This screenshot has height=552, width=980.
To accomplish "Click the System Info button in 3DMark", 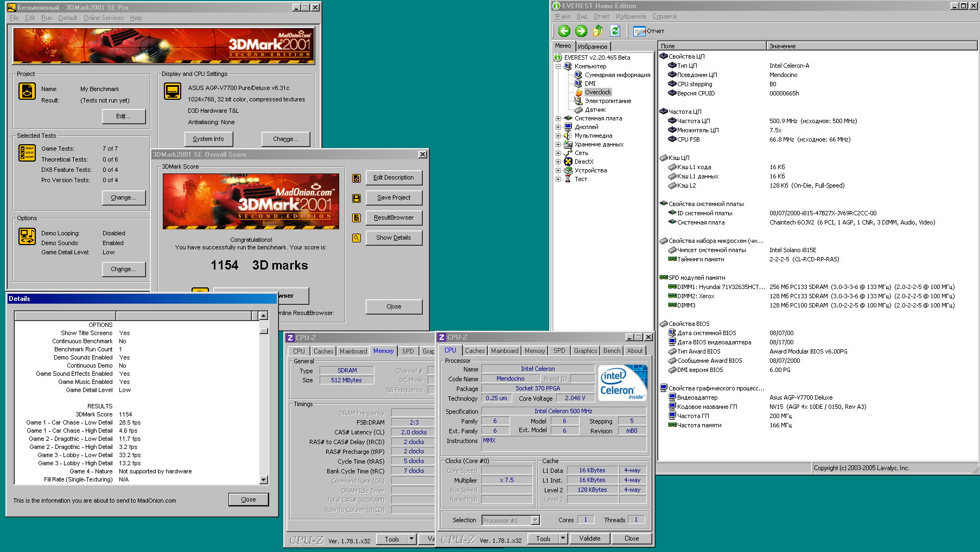I will [208, 139].
